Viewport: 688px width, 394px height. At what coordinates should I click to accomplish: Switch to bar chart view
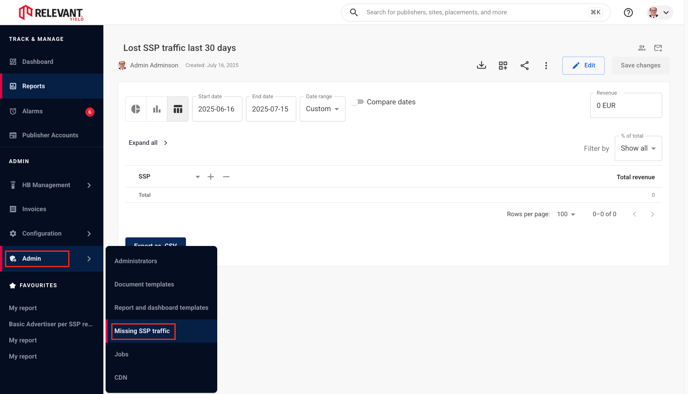pyautogui.click(x=157, y=109)
